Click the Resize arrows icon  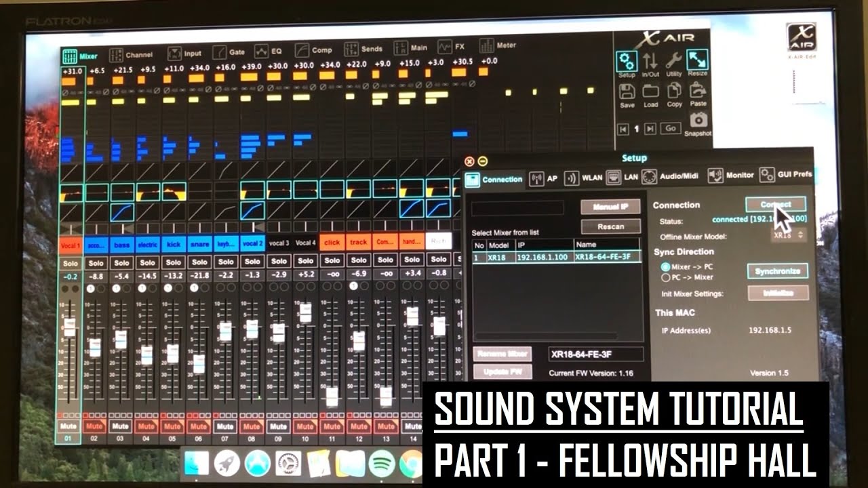pyautogui.click(x=697, y=60)
